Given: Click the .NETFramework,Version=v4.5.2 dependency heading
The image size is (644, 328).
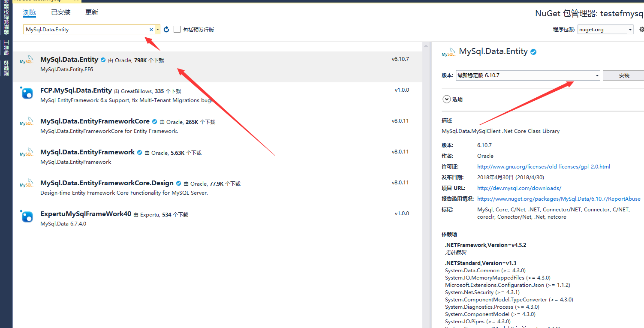Looking at the screenshot, I should click(485, 245).
